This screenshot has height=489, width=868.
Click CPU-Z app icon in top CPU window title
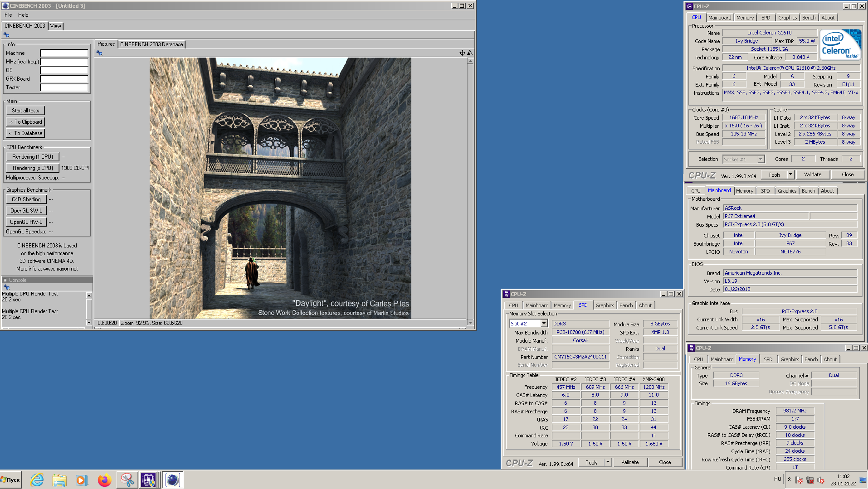point(689,6)
